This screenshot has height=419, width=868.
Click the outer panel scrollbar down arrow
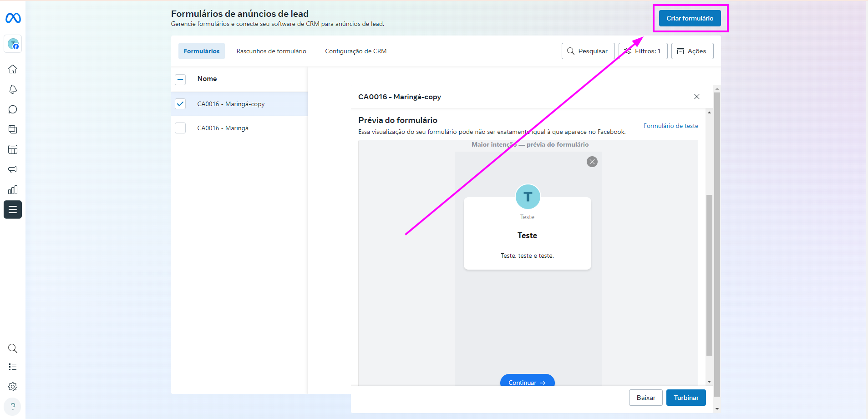click(717, 409)
